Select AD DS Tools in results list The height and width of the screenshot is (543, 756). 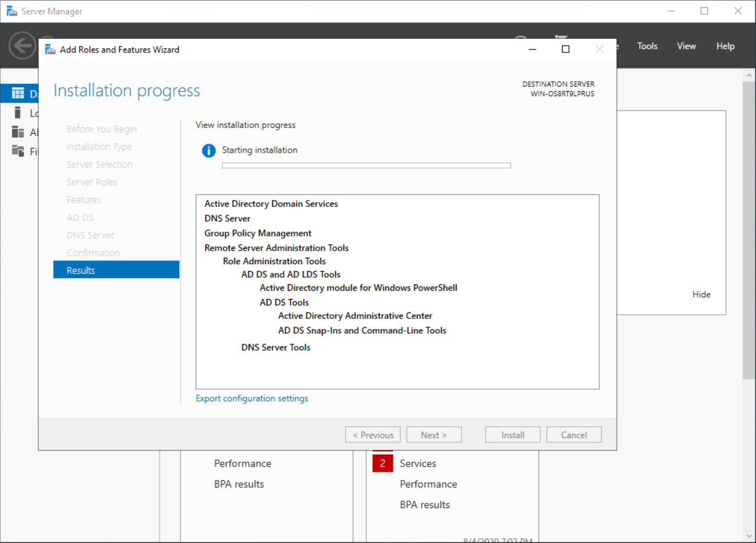click(x=284, y=302)
